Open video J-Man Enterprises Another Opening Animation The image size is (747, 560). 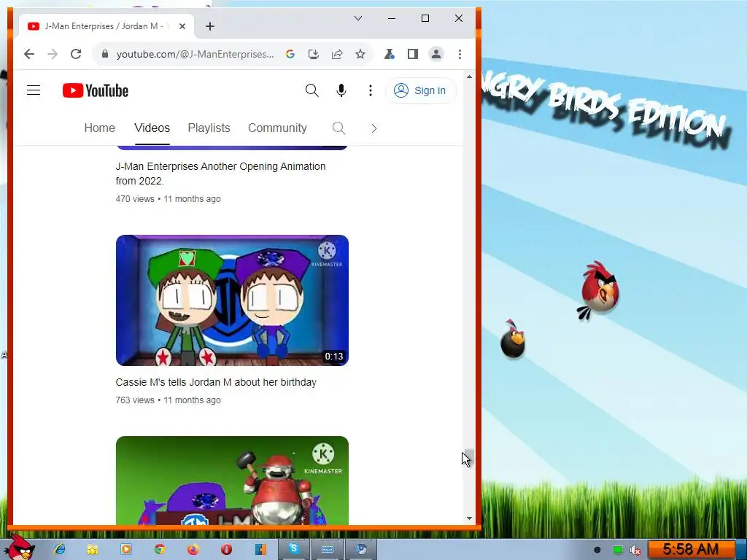click(220, 174)
